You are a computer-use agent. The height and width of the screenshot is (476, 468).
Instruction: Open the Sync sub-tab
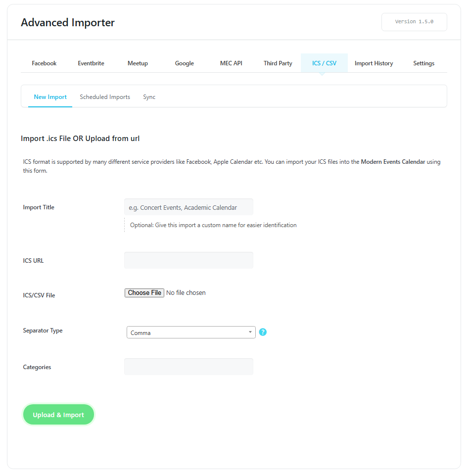coord(149,97)
